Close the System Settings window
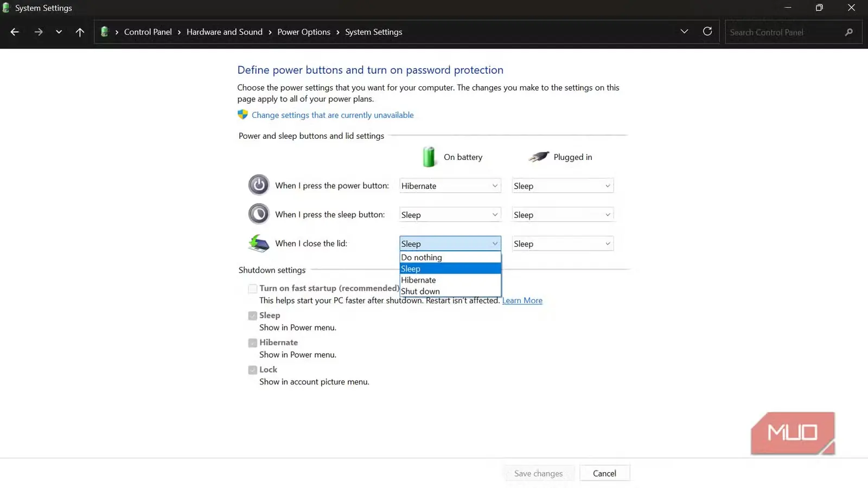The image size is (868, 488). (851, 8)
